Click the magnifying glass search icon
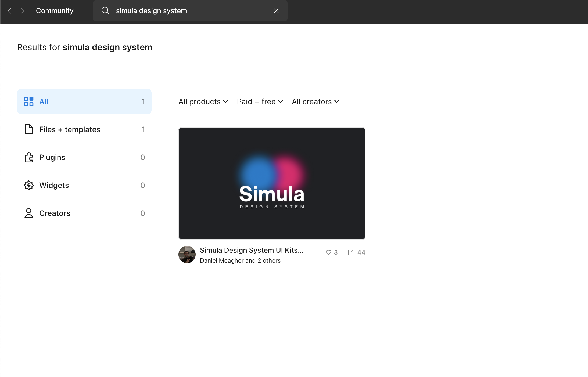 coord(105,11)
